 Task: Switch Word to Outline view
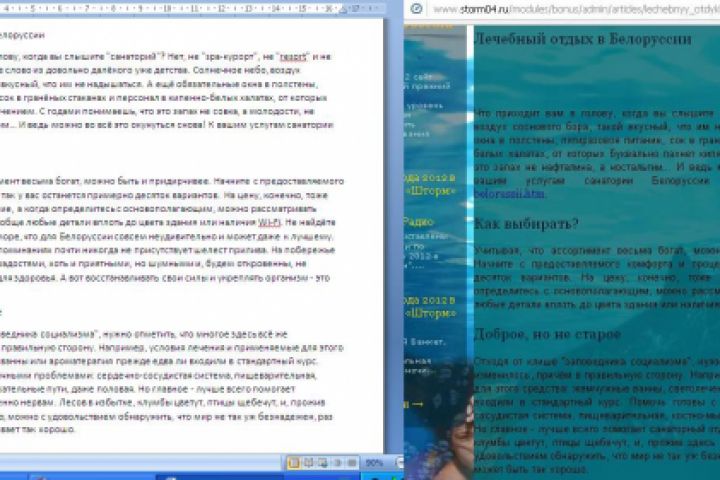click(338, 463)
